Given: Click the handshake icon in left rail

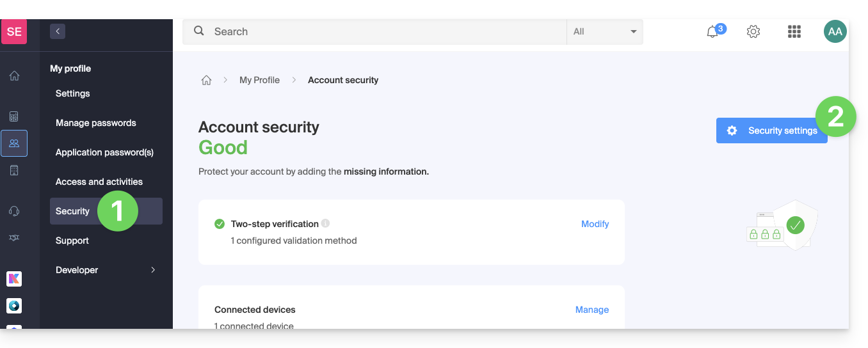Looking at the screenshot, I should pos(14,237).
